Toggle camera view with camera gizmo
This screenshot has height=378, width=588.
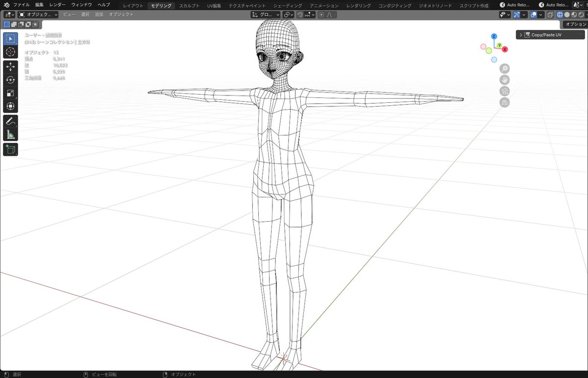[504, 91]
